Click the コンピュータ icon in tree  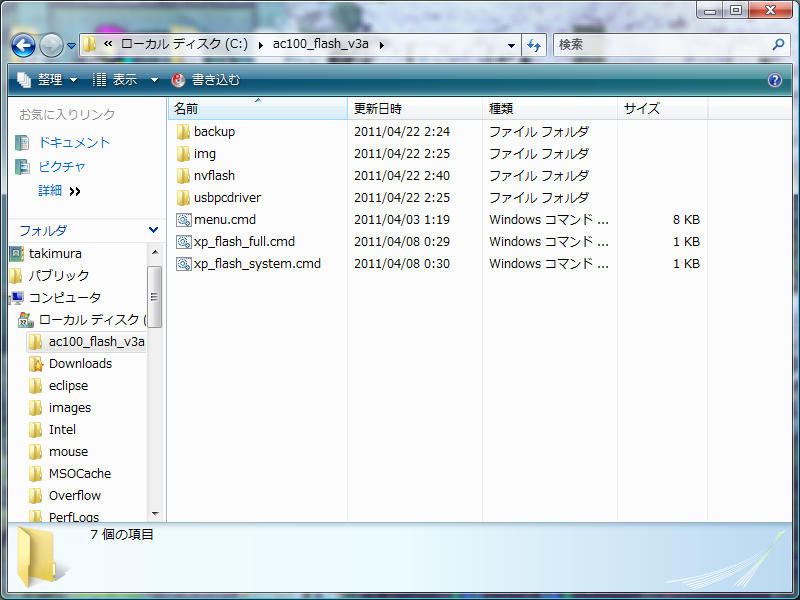tap(17, 297)
